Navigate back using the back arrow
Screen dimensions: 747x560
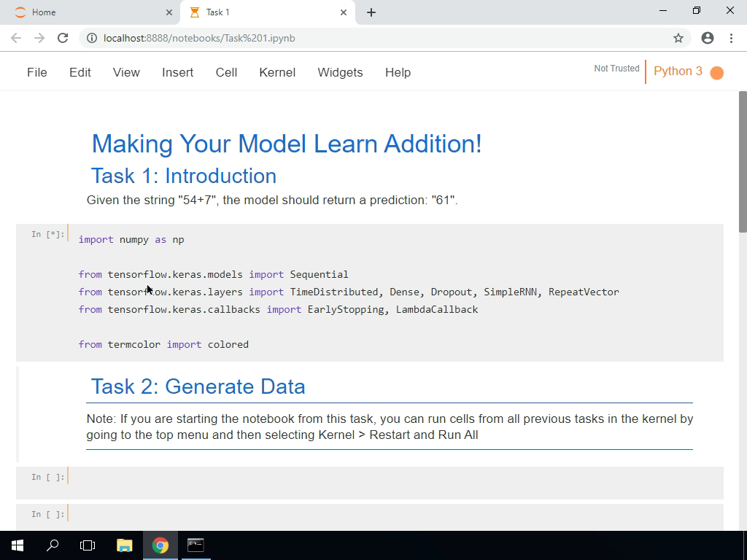(x=16, y=38)
